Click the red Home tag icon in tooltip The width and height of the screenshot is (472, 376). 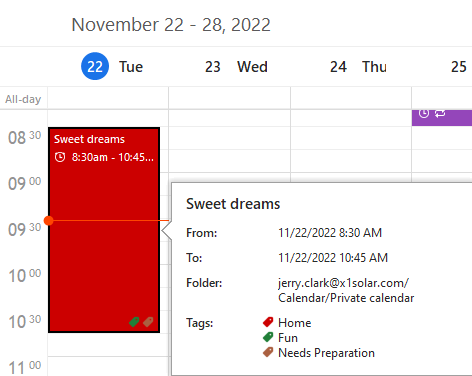pos(268,322)
